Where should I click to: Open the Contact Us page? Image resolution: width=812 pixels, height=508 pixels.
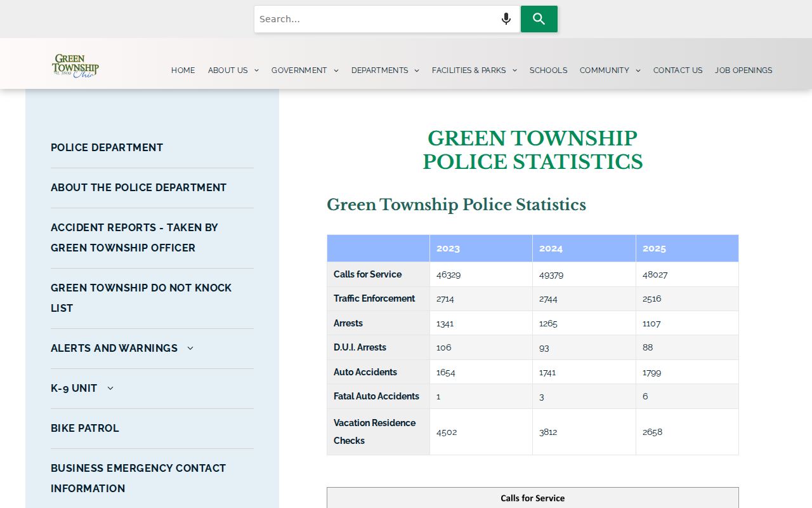click(x=678, y=70)
